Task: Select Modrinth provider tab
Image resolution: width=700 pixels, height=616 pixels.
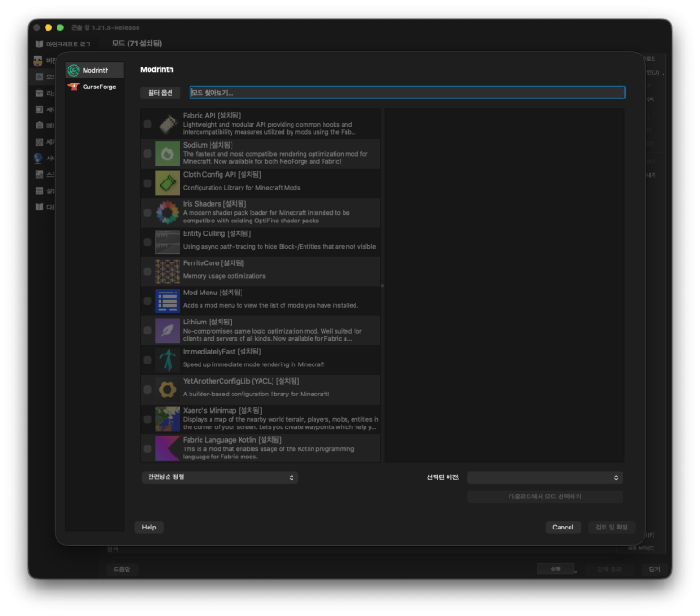Action: pyautogui.click(x=94, y=70)
